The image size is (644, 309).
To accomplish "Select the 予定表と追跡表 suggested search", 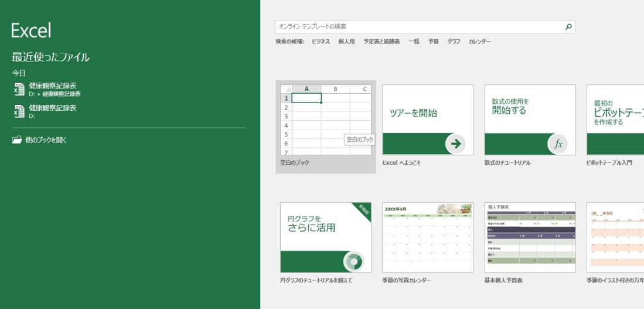I will [x=381, y=42].
